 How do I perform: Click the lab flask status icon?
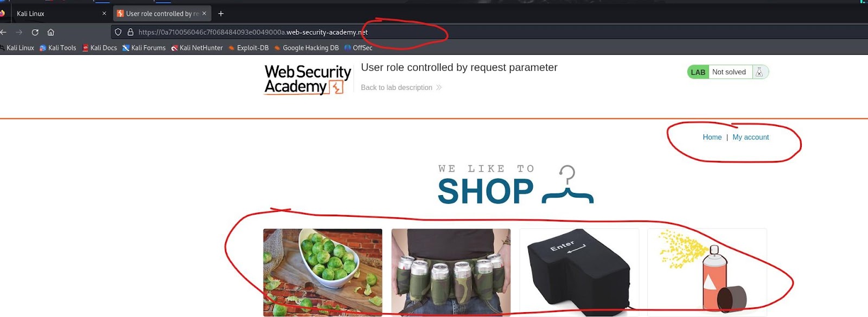tap(759, 72)
